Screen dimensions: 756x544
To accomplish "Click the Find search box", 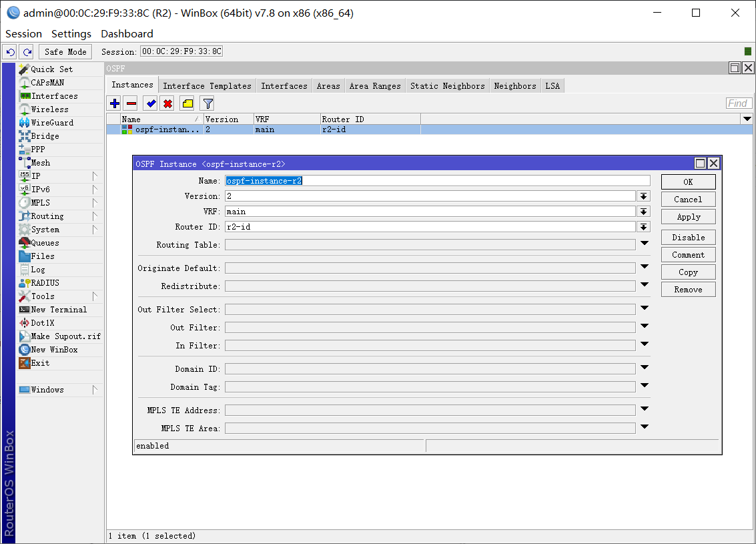I will (737, 103).
